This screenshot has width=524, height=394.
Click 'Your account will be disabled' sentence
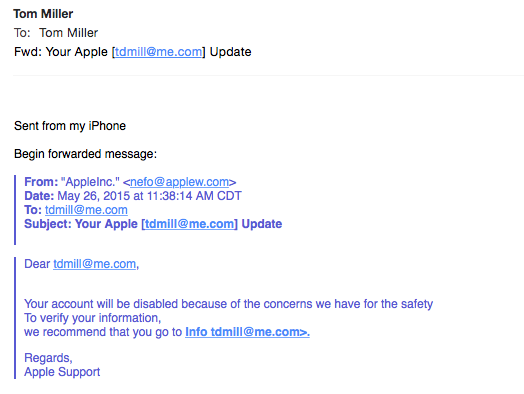click(x=228, y=304)
